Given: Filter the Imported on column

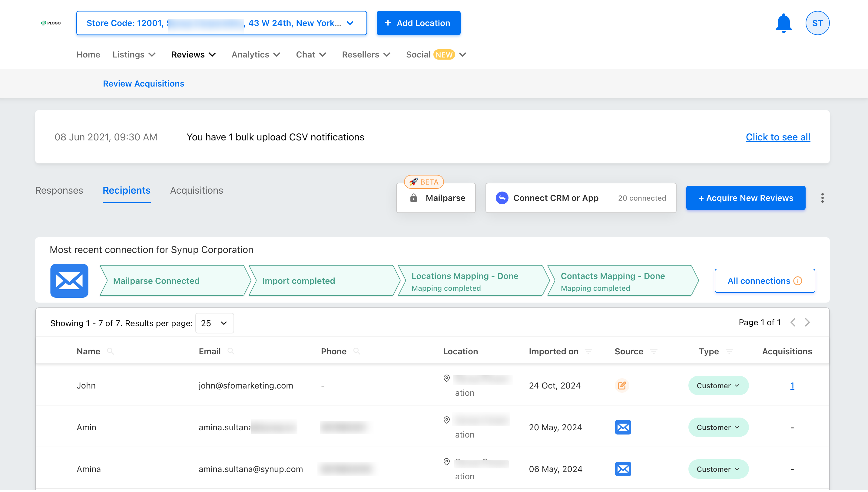Looking at the screenshot, I should pos(588,351).
